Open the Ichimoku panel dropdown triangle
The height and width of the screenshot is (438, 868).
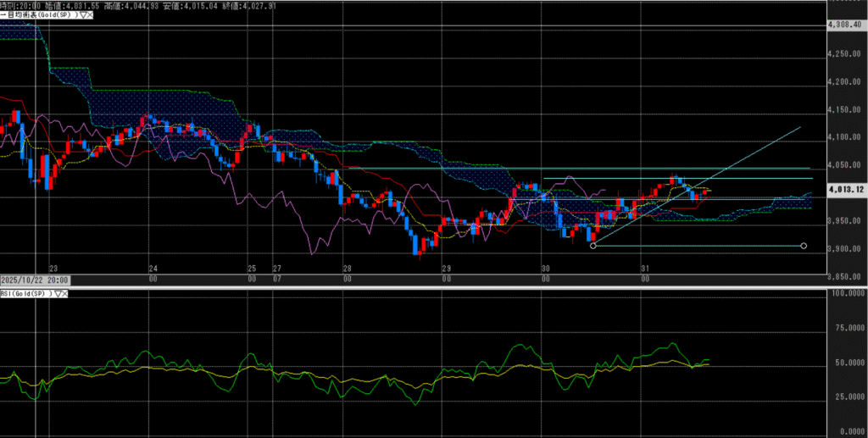coord(82,15)
